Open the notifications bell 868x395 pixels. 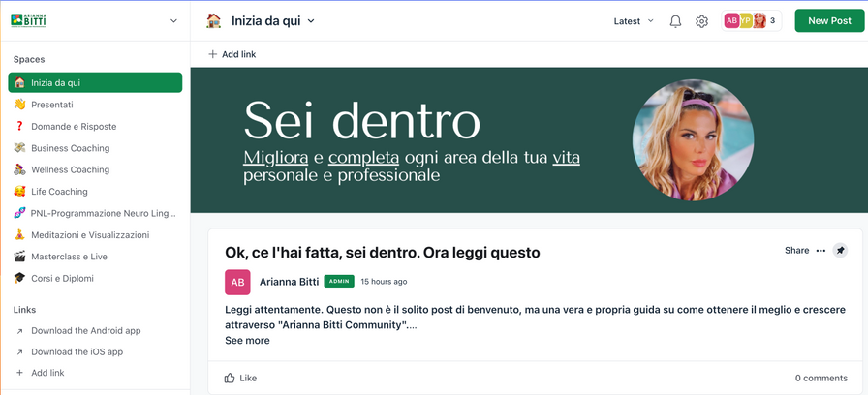675,21
